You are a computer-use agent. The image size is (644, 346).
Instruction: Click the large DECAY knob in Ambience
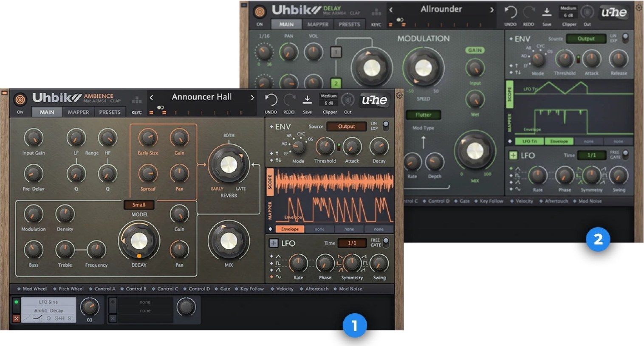[x=139, y=241]
